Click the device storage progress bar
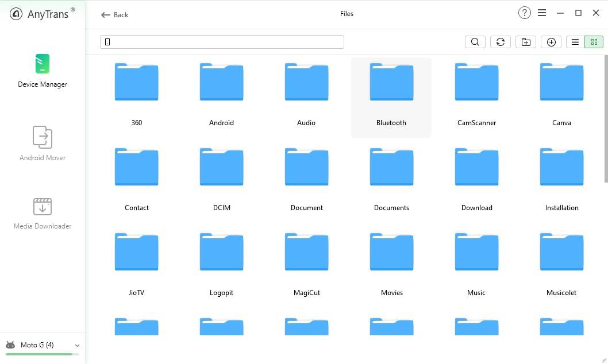 coord(43,354)
